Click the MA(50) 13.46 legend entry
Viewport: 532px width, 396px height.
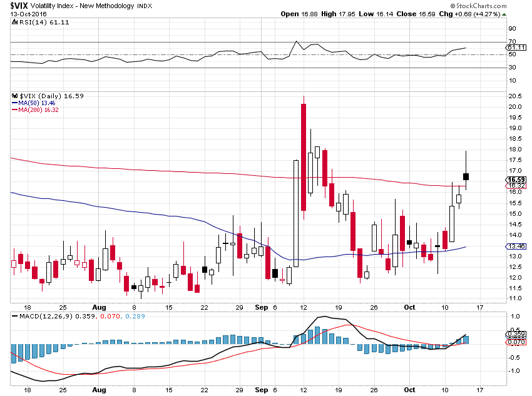(37, 103)
